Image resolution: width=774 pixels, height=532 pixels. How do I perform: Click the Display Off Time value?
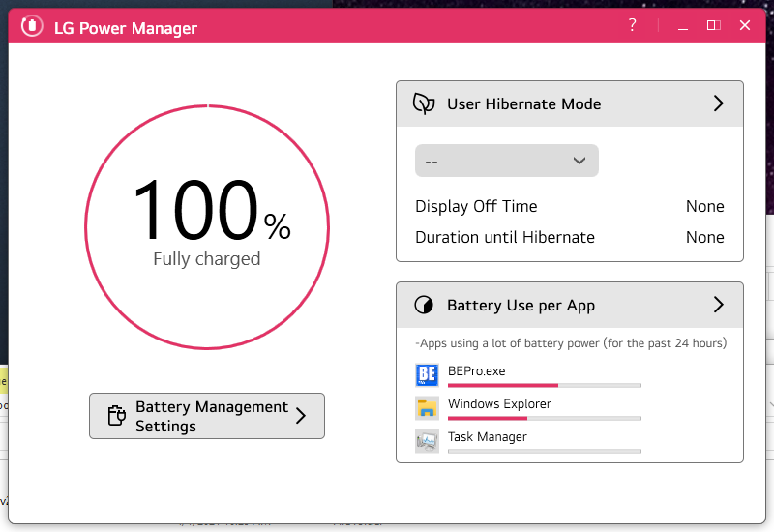[704, 206]
